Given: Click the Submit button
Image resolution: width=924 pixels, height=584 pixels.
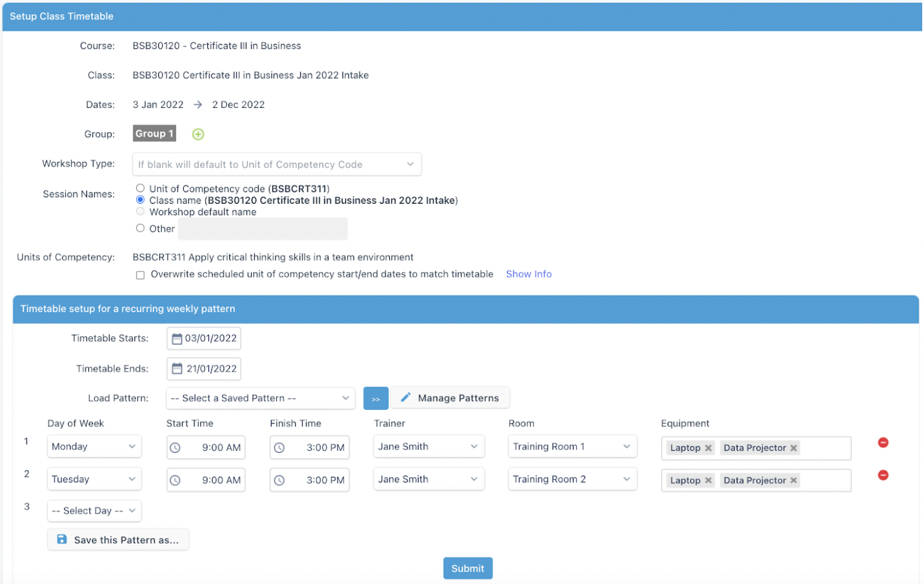Looking at the screenshot, I should pos(467,568).
